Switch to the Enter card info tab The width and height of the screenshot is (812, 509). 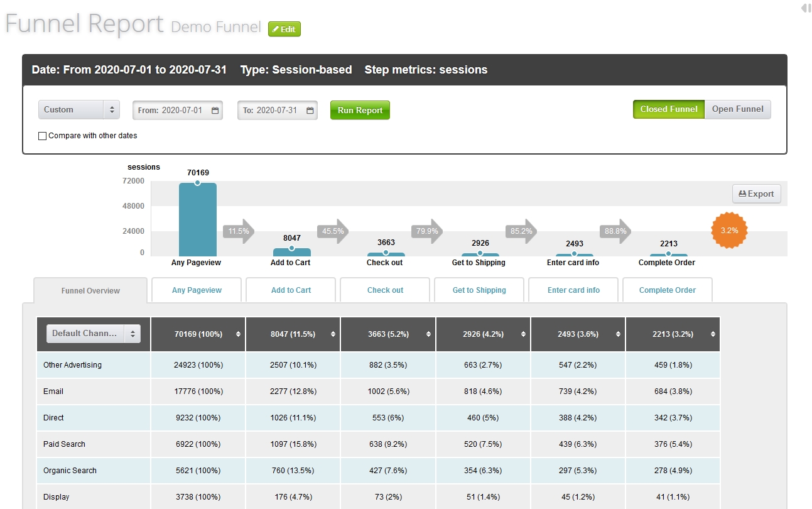coord(573,290)
